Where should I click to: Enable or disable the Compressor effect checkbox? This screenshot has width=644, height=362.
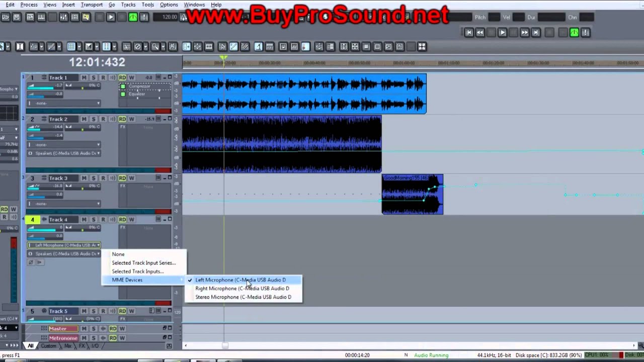tap(123, 86)
